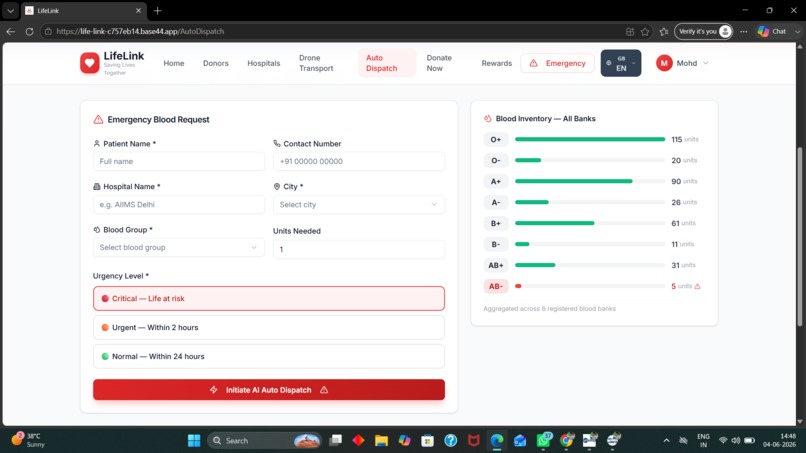
Task: Open the Select blood group dropdown
Action: pyautogui.click(x=178, y=247)
